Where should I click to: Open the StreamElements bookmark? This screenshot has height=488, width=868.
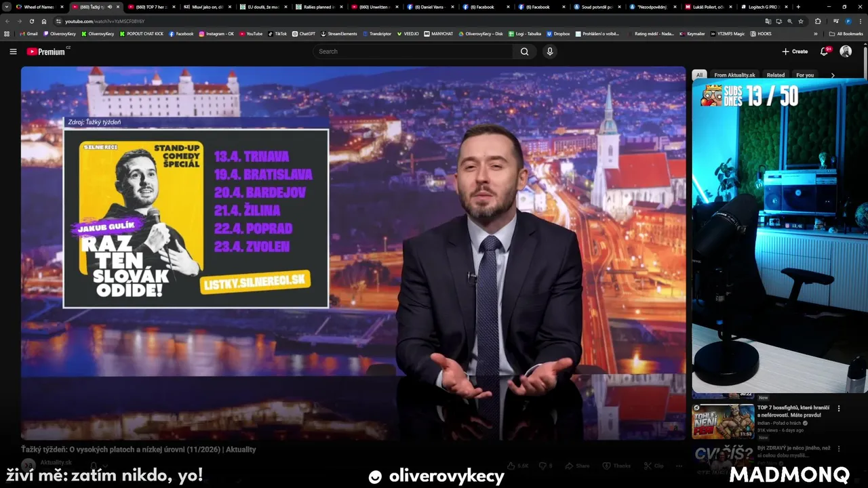coord(339,33)
